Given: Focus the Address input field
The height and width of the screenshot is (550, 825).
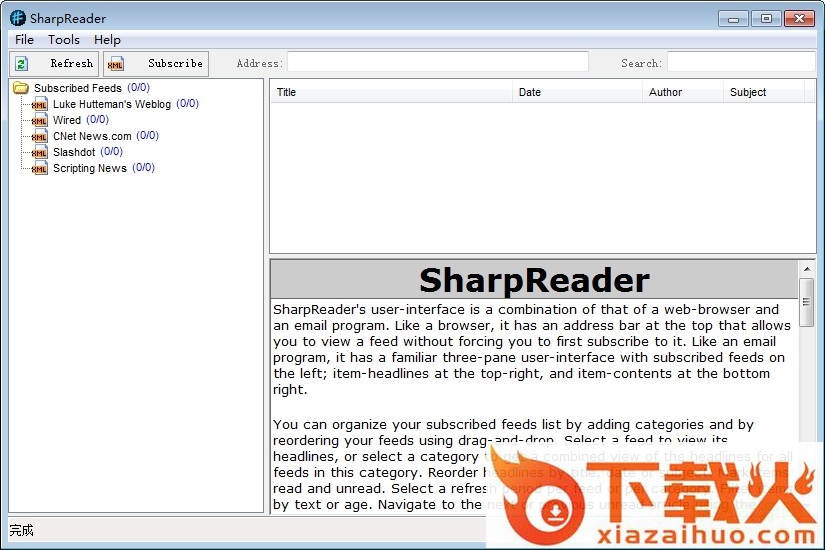Looking at the screenshot, I should [x=438, y=62].
